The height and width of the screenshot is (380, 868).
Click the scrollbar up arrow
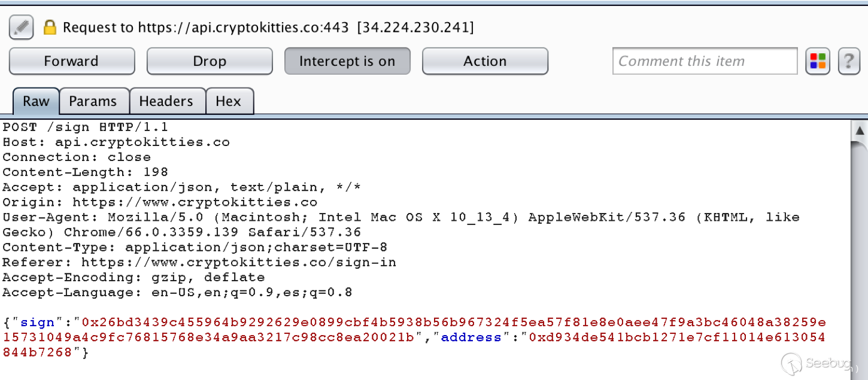tap(860, 130)
